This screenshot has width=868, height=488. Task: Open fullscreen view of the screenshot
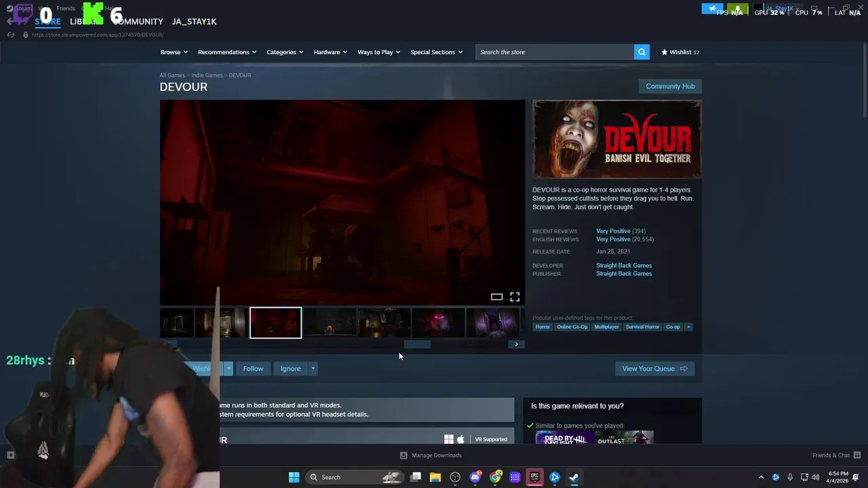click(515, 297)
